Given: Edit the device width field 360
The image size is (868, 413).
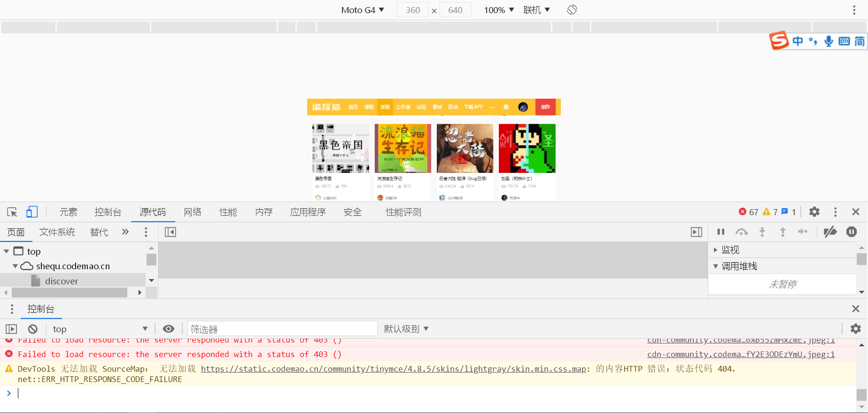Looking at the screenshot, I should pyautogui.click(x=412, y=10).
